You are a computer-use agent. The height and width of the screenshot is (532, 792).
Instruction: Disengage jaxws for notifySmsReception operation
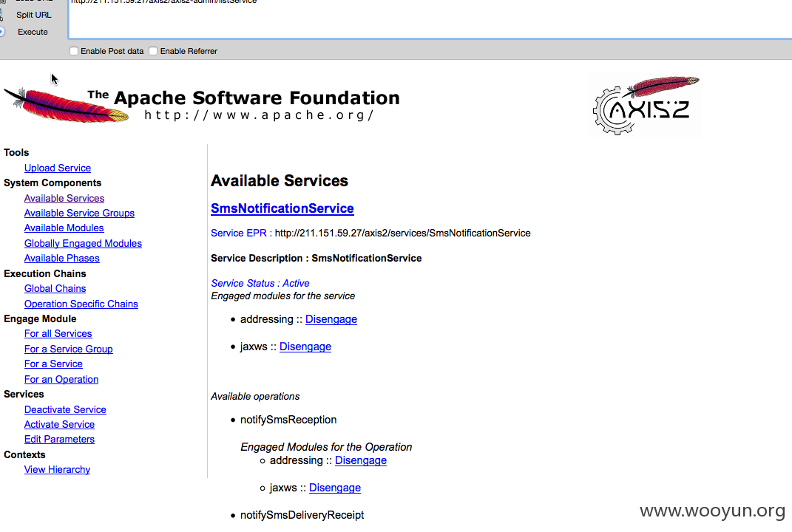click(335, 488)
